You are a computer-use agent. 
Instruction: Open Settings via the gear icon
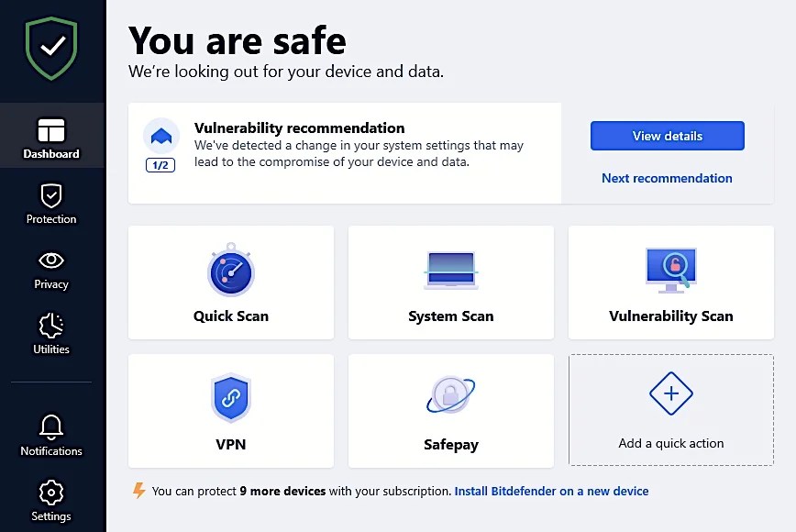50,498
